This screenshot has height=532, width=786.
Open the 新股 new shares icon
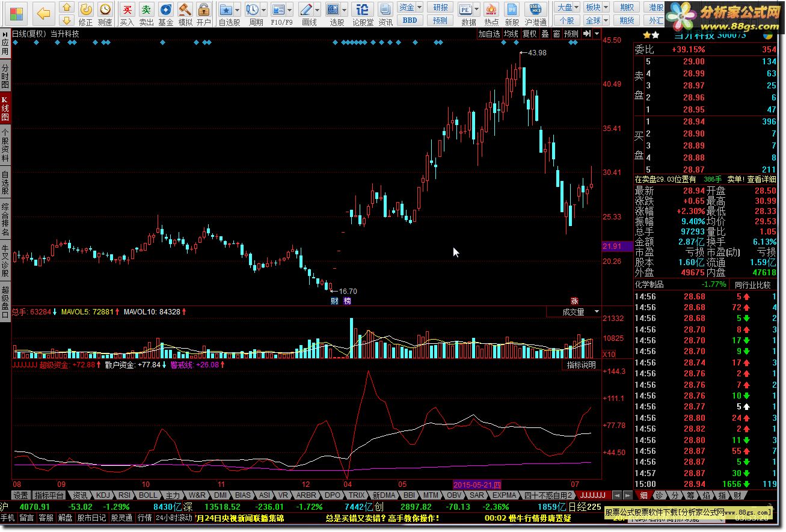(512, 13)
